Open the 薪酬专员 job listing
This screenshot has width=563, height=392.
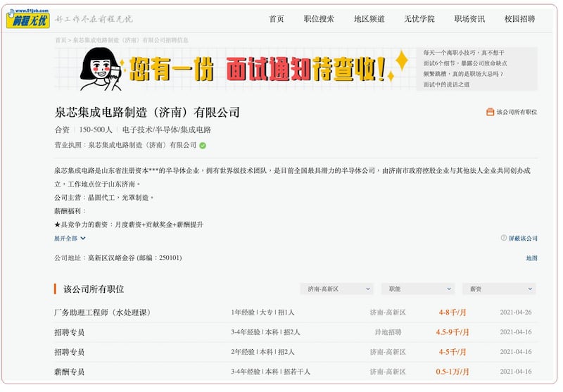pos(69,372)
